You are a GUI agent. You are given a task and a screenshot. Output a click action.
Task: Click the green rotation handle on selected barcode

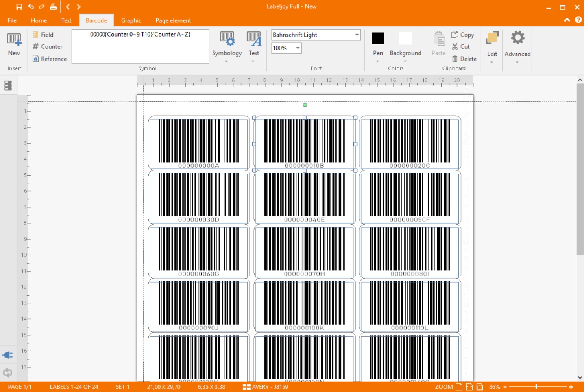point(305,105)
